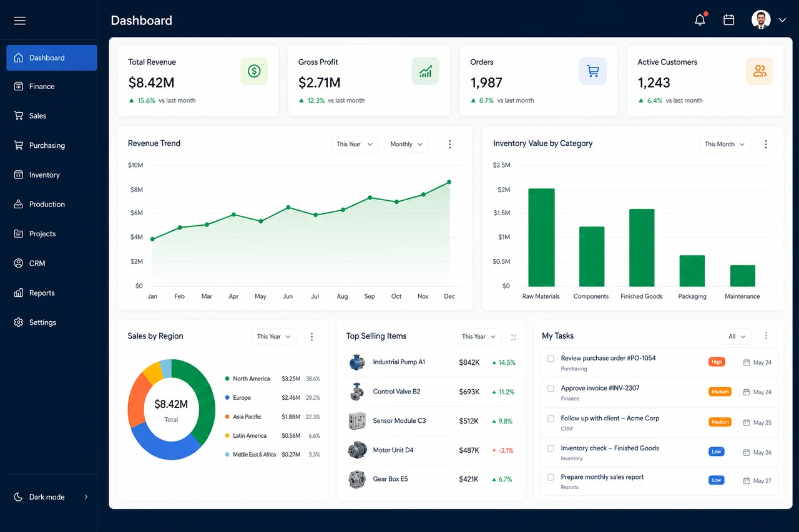Open My Tasks All filter dropdown
The image size is (799, 532).
737,336
